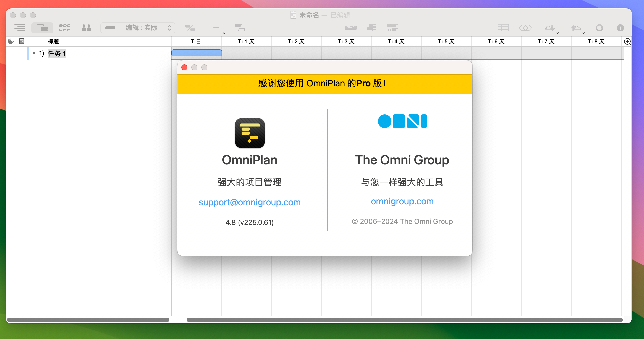Open the Resource view icon with two people
The image size is (644, 339).
[x=86, y=28]
